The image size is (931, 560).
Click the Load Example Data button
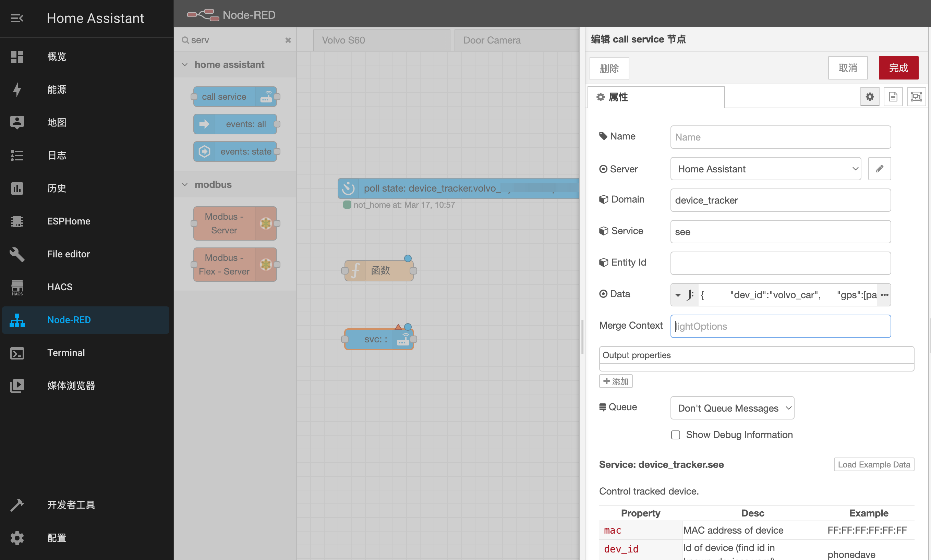(x=874, y=464)
